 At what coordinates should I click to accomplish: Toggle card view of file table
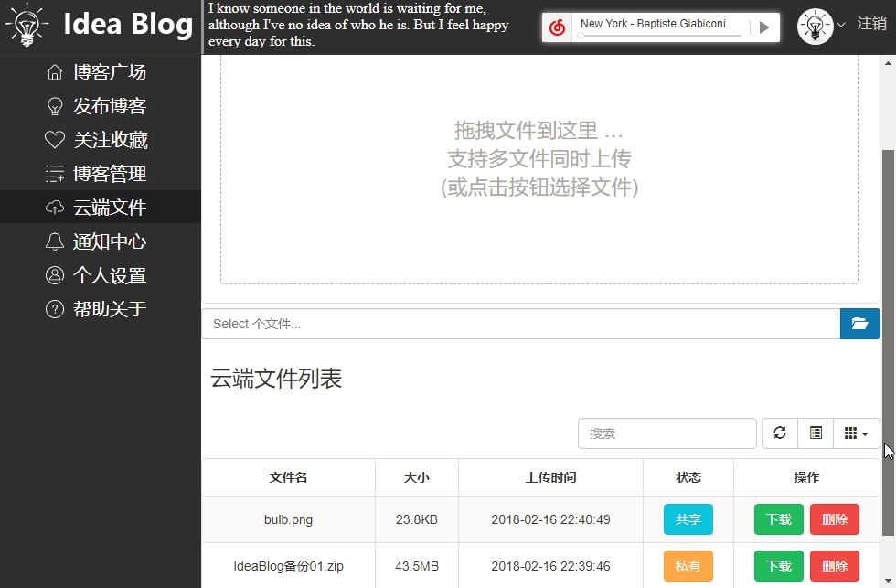coord(816,433)
